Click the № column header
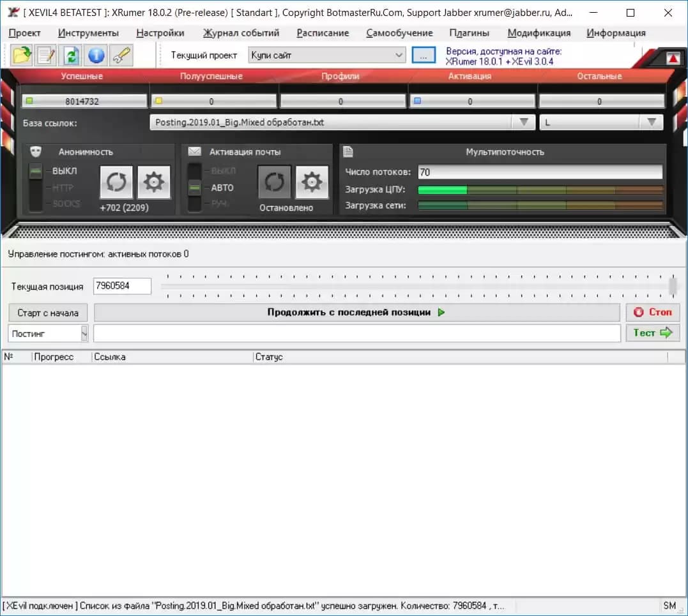Image resolution: width=688 pixels, height=616 pixels. (17, 357)
